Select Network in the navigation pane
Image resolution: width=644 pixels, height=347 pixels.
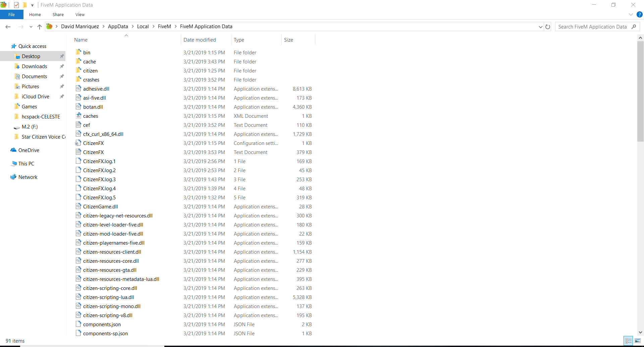pos(28,177)
